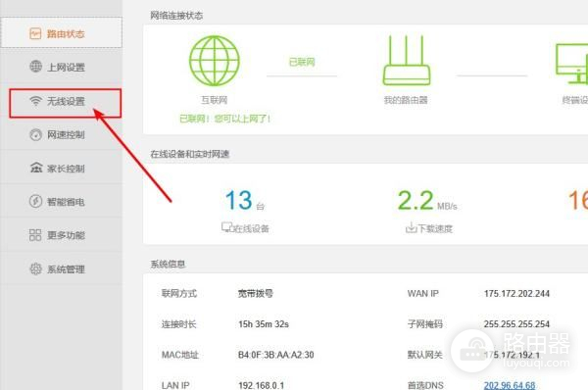Click the DNS link 202.96.64.68
Screen dimensions: 588x390
(x=510, y=385)
